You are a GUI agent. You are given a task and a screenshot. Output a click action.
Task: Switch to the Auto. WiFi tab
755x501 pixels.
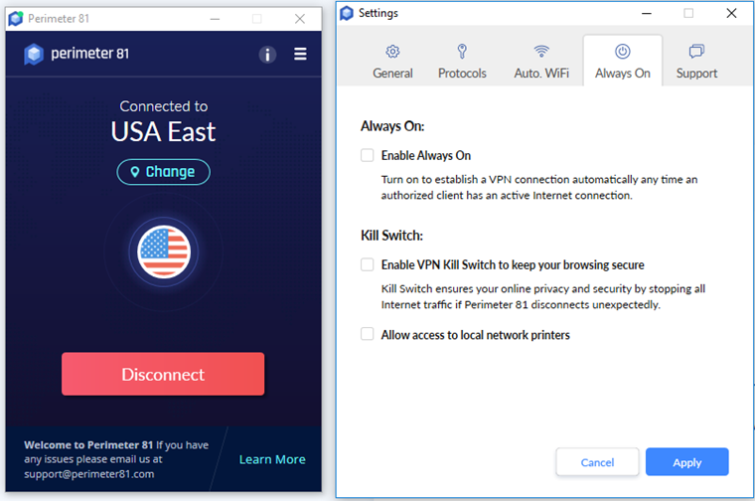pos(541,62)
